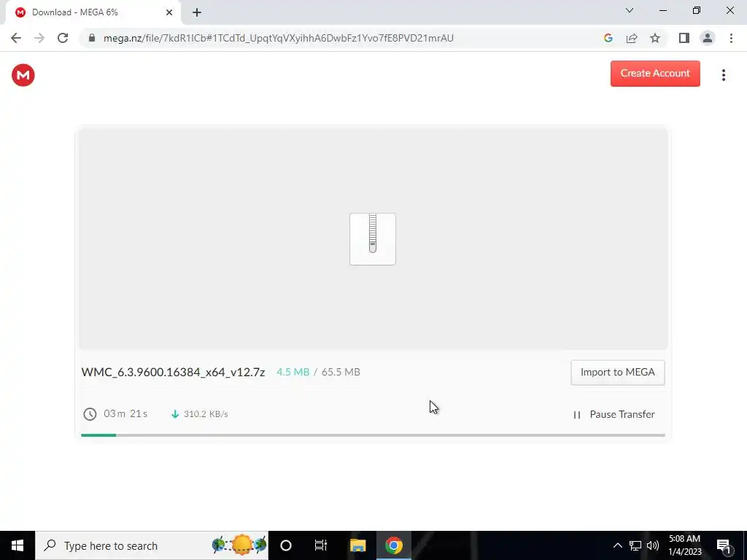Open a new browser tab
The height and width of the screenshot is (560, 747).
point(197,12)
